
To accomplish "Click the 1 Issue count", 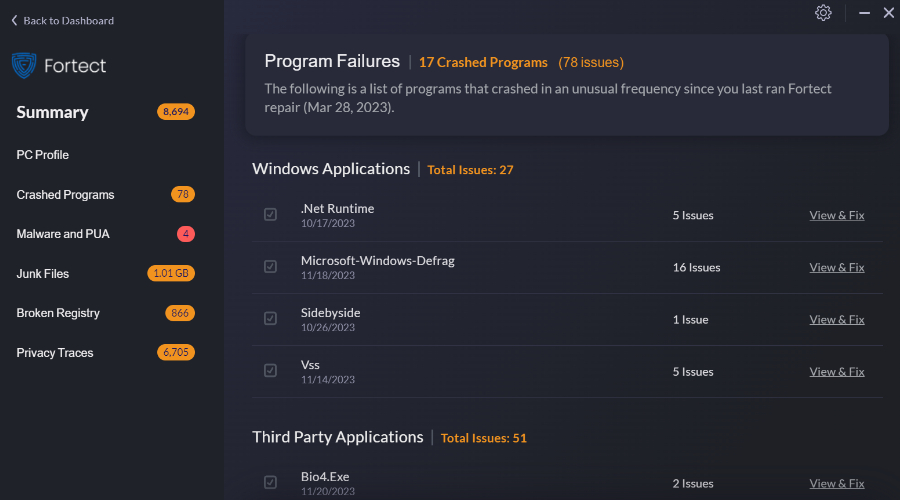I will click(x=690, y=320).
